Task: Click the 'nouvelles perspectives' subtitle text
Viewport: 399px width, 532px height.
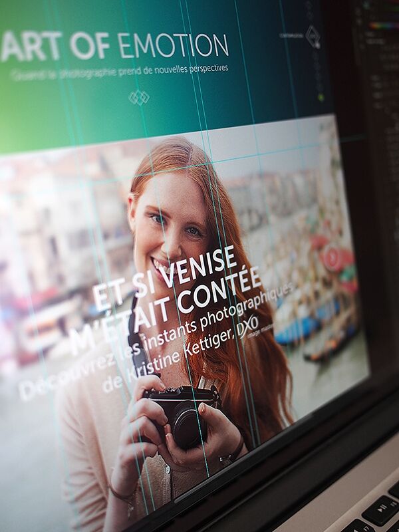Action: point(192,69)
